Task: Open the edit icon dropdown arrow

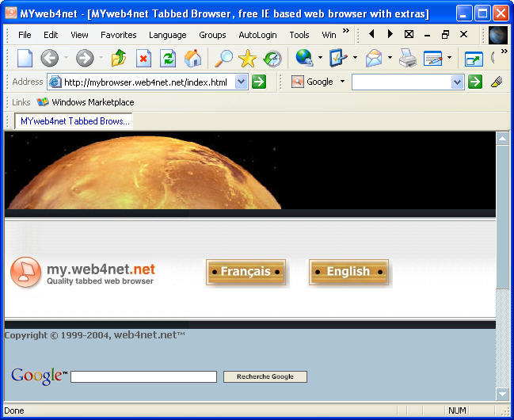Action: click(x=449, y=57)
